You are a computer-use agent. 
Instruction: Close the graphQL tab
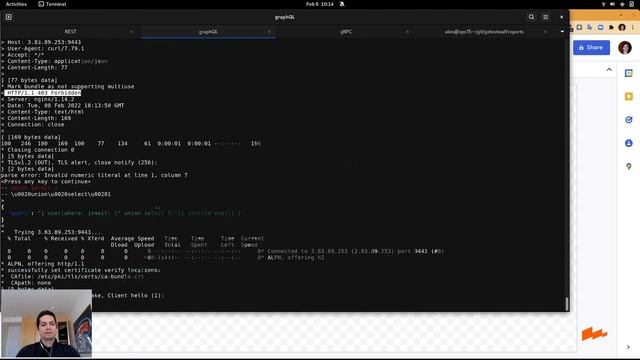coord(269,31)
